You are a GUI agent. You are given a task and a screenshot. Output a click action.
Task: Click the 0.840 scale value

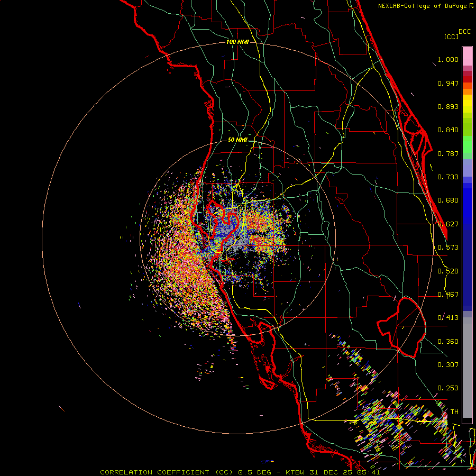448,130
